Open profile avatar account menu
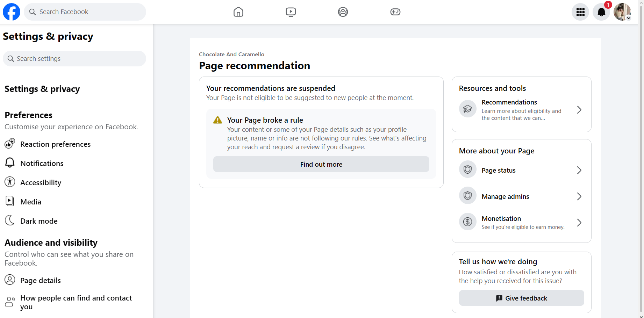Viewport: 644px width, 318px height. click(x=622, y=12)
